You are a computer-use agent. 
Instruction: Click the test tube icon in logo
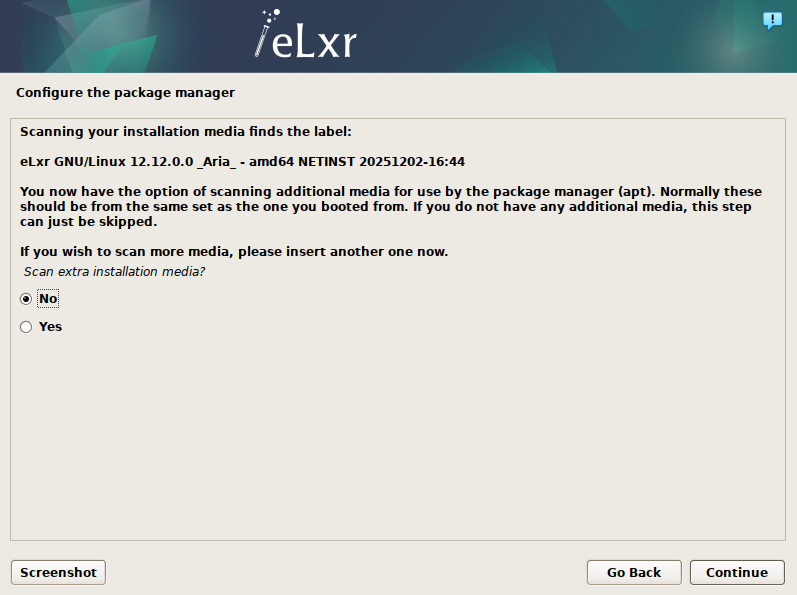[262, 42]
